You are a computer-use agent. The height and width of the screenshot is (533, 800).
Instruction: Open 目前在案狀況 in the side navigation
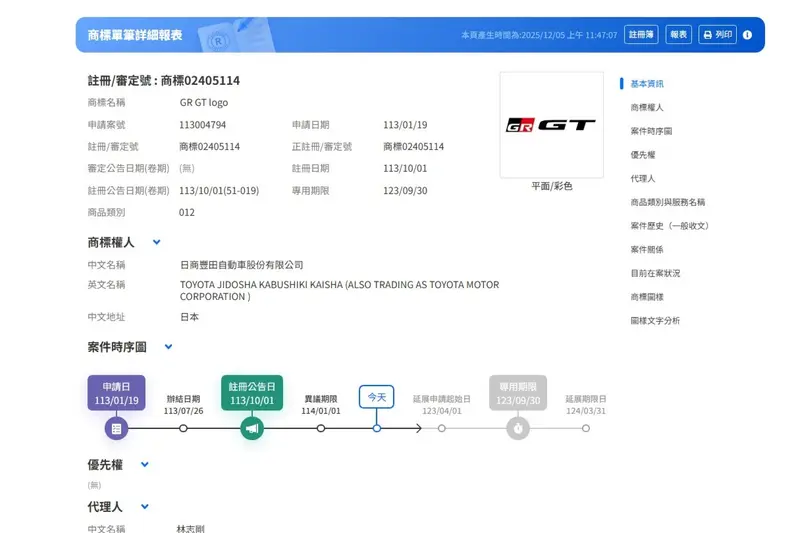coord(655,273)
